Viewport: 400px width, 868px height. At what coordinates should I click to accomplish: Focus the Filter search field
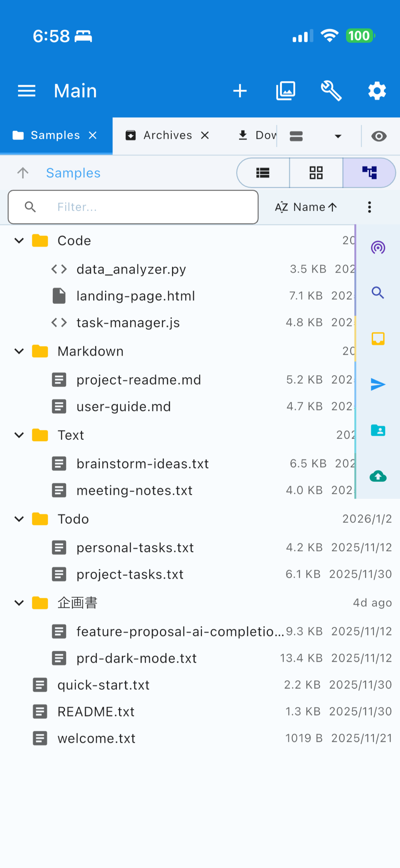(141, 207)
